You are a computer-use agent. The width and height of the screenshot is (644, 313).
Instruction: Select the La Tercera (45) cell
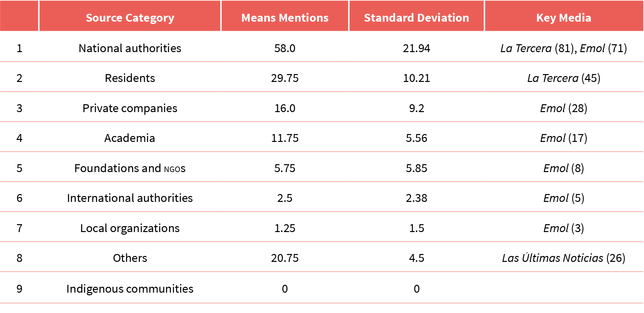[564, 78]
